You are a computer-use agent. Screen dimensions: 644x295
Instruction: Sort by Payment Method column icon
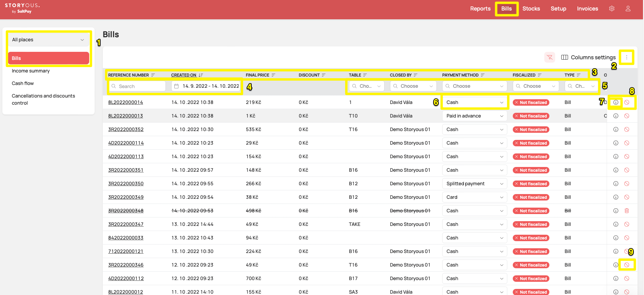[483, 75]
